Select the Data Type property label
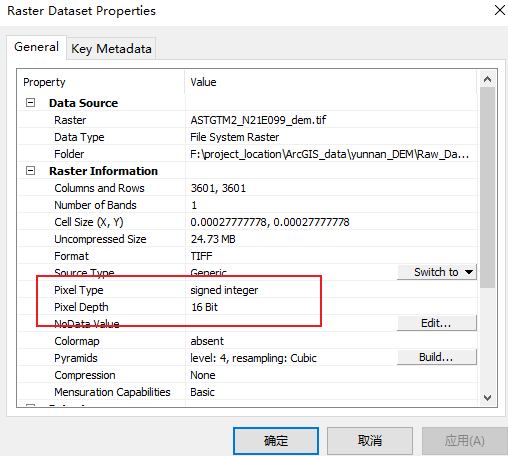The height and width of the screenshot is (456, 508). 79,137
